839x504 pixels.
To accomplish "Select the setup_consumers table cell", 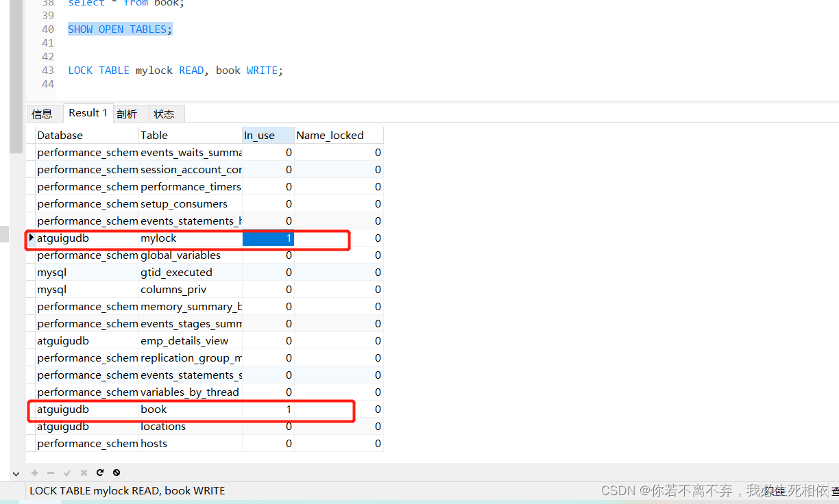I will tap(191, 204).
